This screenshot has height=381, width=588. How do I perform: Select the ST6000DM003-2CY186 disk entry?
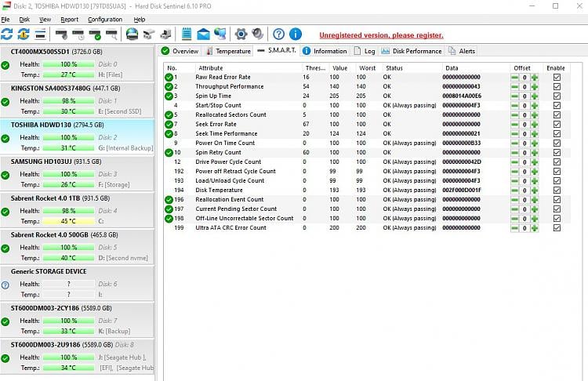click(x=78, y=320)
